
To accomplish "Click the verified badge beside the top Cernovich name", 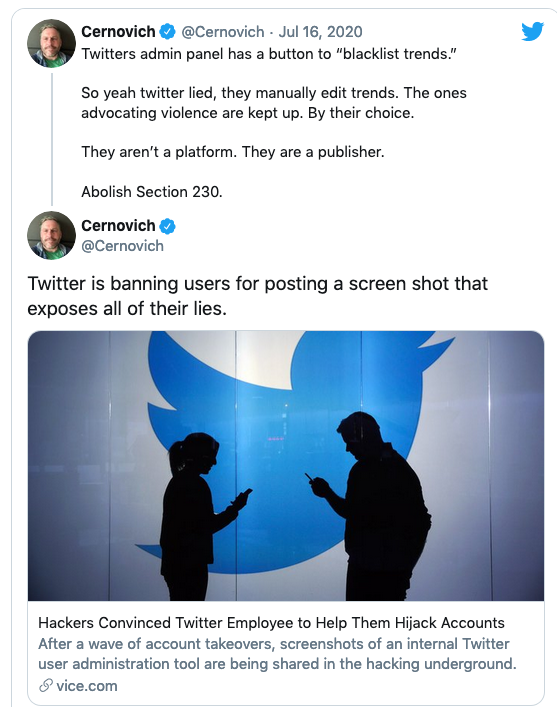I will [x=168, y=32].
